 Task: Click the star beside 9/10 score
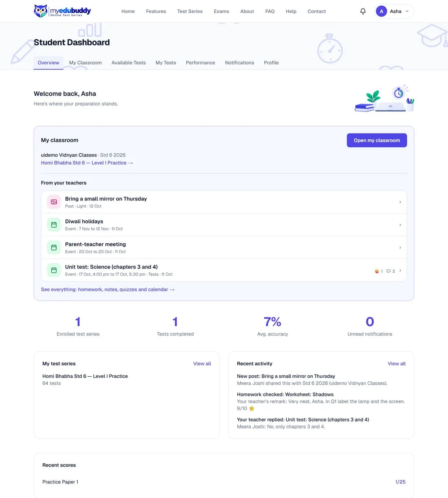point(252,408)
